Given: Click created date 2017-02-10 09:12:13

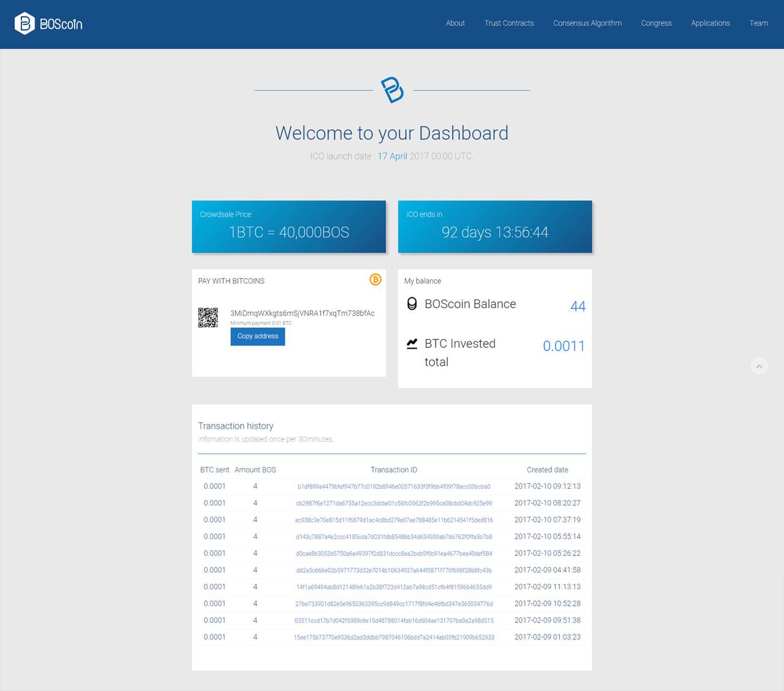Looking at the screenshot, I should pyautogui.click(x=548, y=486).
